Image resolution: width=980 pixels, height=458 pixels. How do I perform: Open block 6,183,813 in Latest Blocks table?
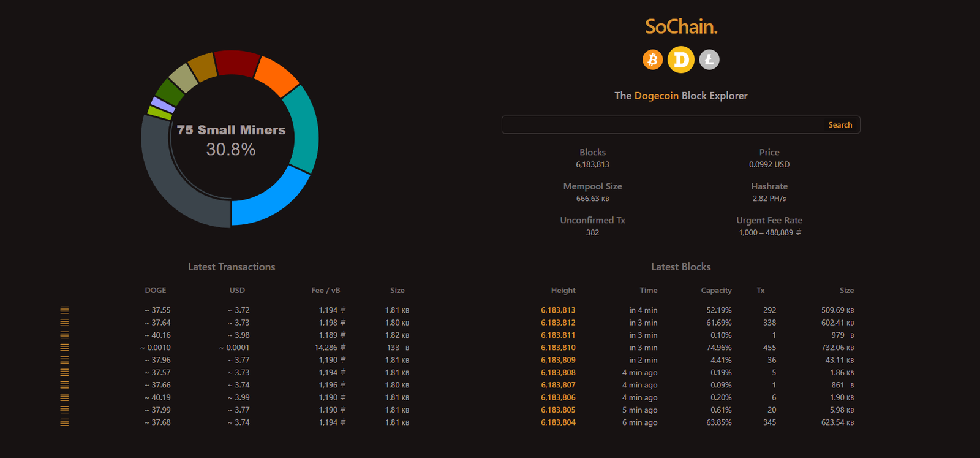(x=558, y=310)
